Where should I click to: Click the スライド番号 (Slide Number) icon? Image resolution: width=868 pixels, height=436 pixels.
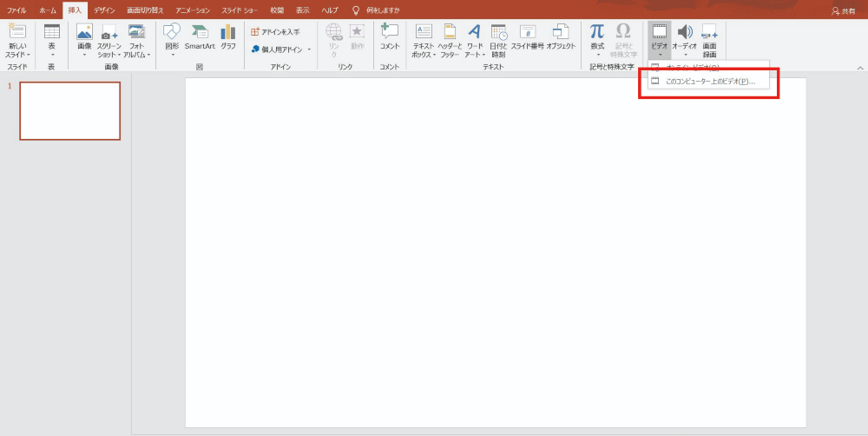click(x=527, y=36)
